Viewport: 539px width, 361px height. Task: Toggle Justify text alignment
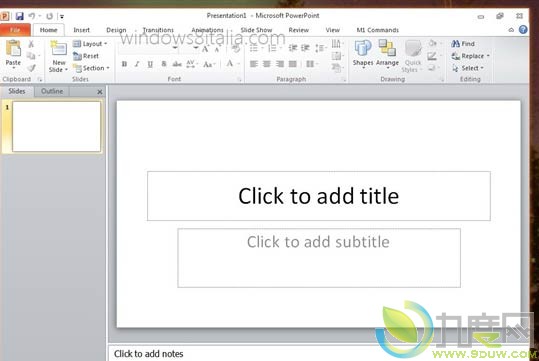click(x=293, y=64)
